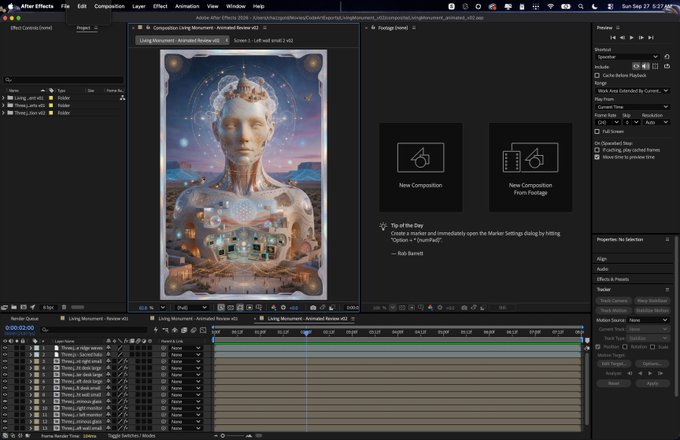Open the Frame Rate dropdown

(x=607, y=122)
